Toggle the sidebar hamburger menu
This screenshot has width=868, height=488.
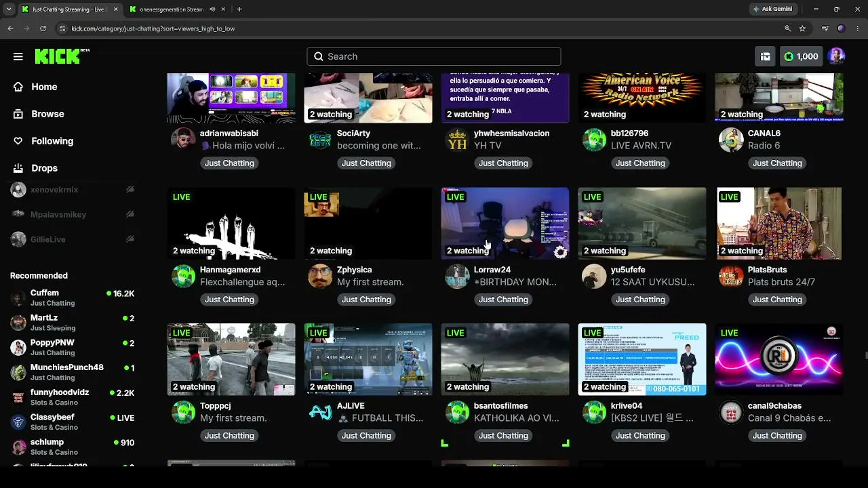tap(18, 57)
